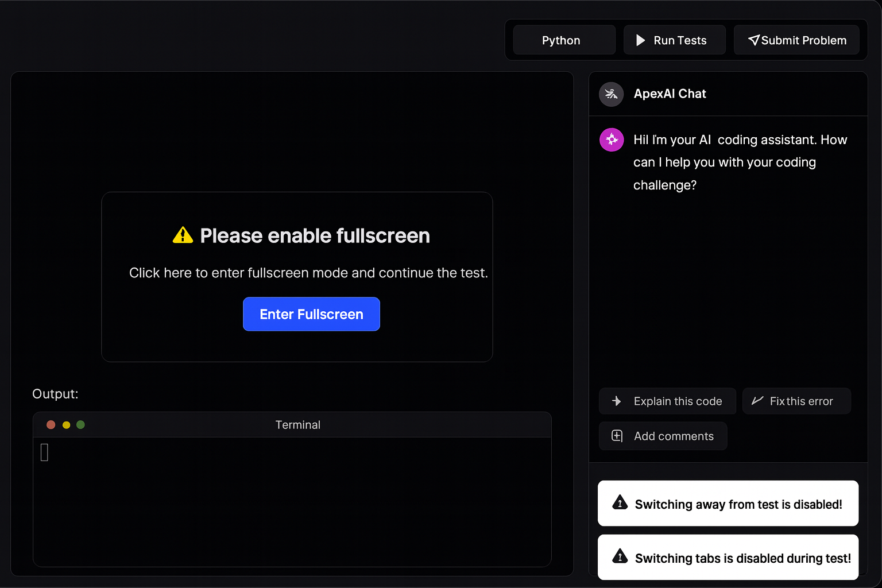Click the Add comments plus icon
882x588 pixels.
(x=617, y=436)
